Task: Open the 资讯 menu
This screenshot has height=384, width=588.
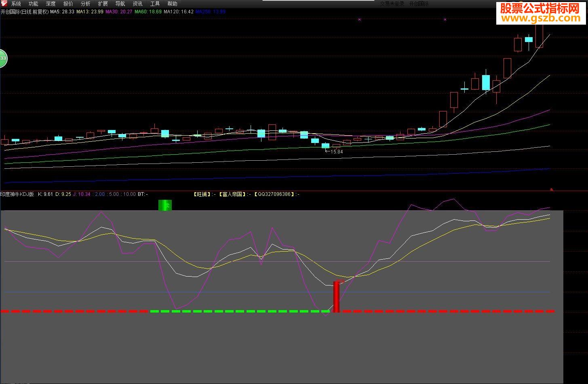Action: pos(138,4)
